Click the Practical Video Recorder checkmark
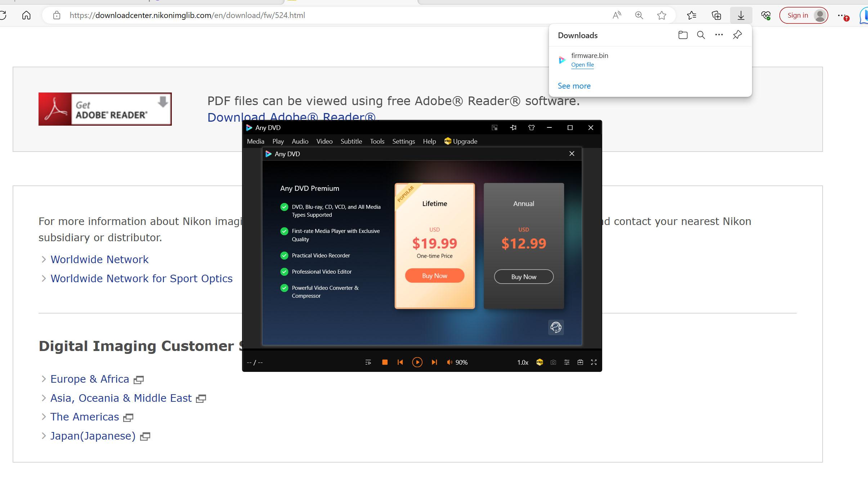Screen dimensions: 868x495 click(284, 256)
